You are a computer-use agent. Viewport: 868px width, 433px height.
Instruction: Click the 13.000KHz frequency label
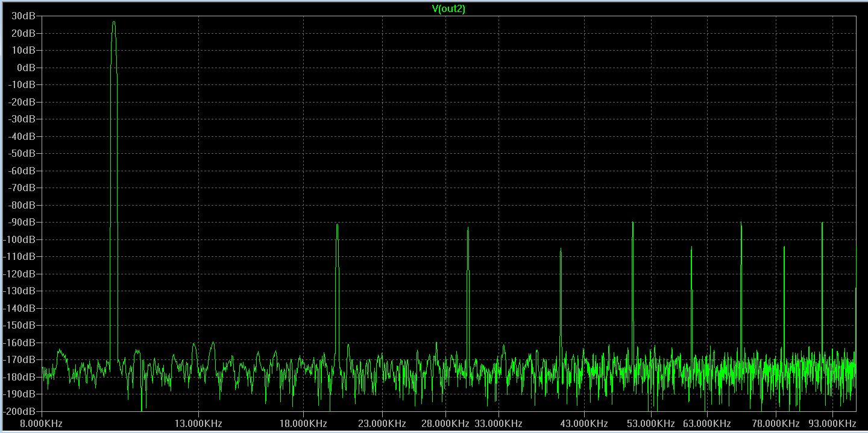[x=198, y=423]
